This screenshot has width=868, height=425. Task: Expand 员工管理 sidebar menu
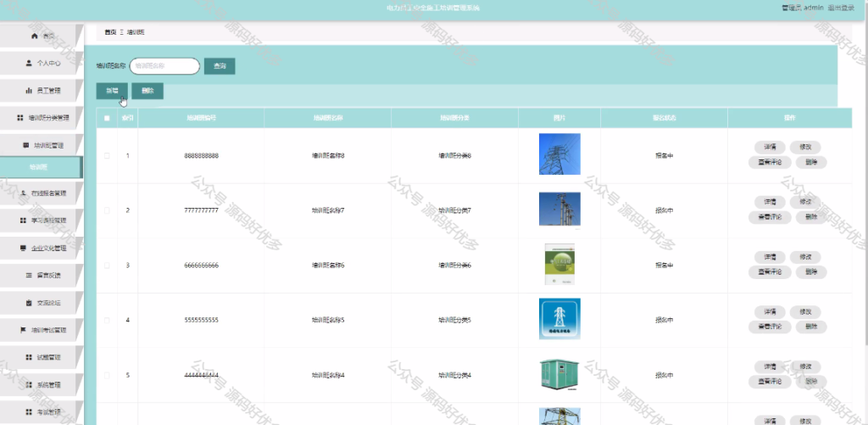click(42, 90)
